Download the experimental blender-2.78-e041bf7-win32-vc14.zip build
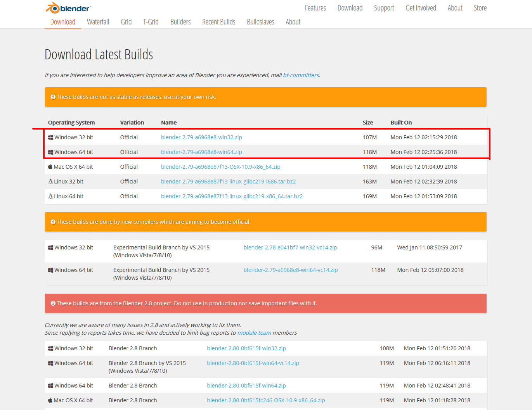Screen dimensions: 532x410 point(290,247)
